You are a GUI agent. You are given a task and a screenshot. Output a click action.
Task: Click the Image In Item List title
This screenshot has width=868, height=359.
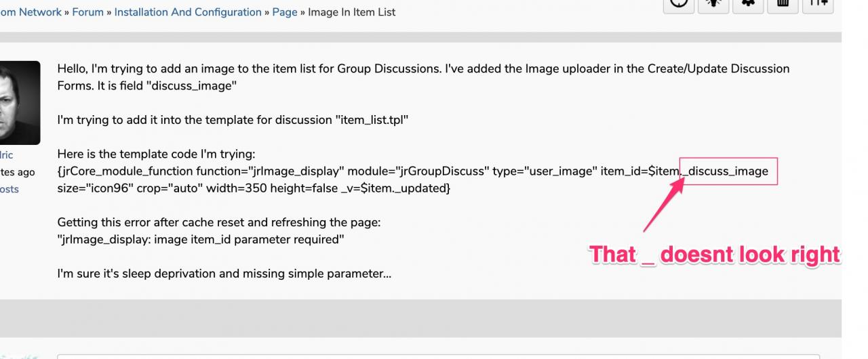[x=352, y=12]
